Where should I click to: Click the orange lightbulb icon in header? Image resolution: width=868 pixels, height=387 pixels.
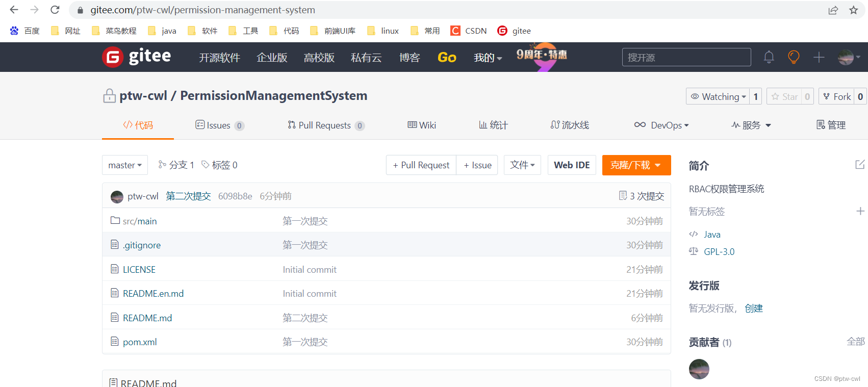(x=794, y=57)
